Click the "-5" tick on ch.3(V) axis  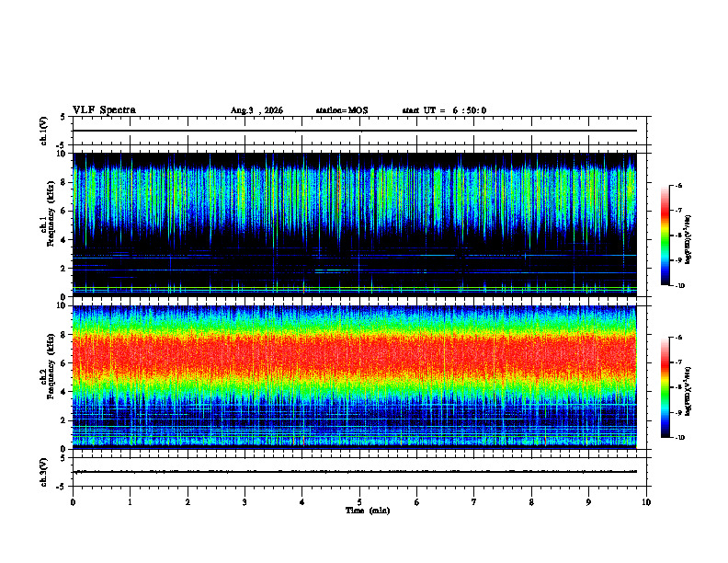pyautogui.click(x=62, y=487)
